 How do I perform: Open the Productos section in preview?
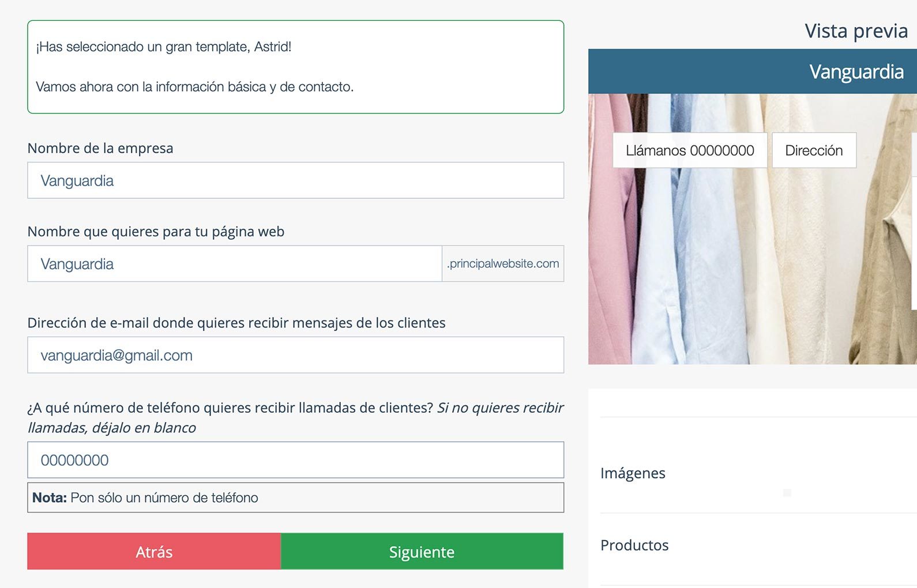click(x=634, y=545)
